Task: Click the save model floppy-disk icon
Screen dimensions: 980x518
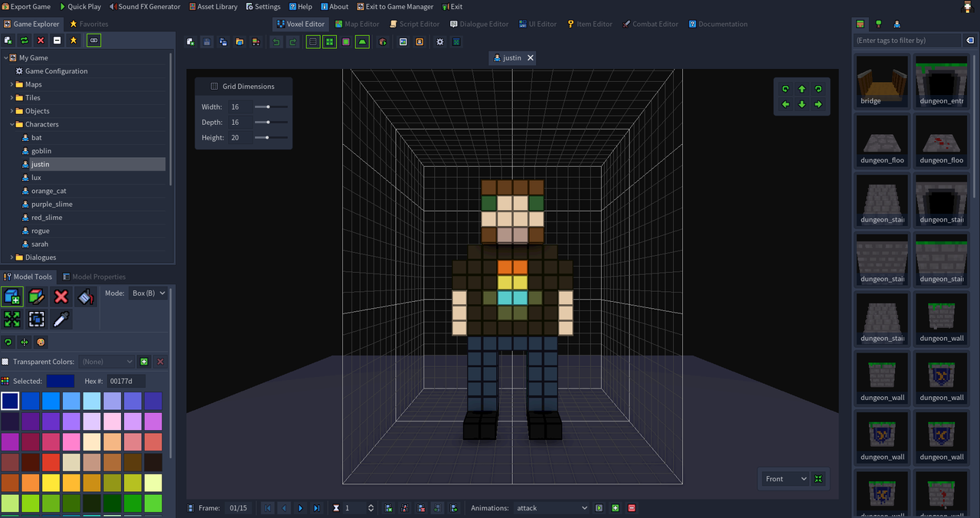Action: (207, 42)
